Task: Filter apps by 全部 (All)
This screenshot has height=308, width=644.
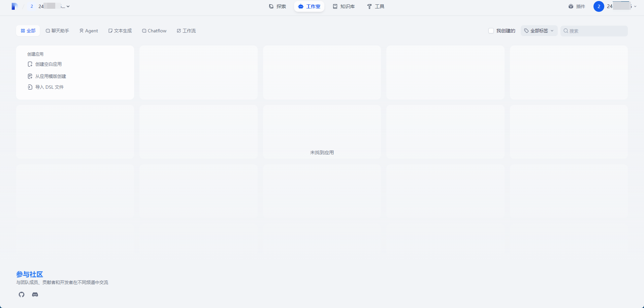Action: pos(28,31)
